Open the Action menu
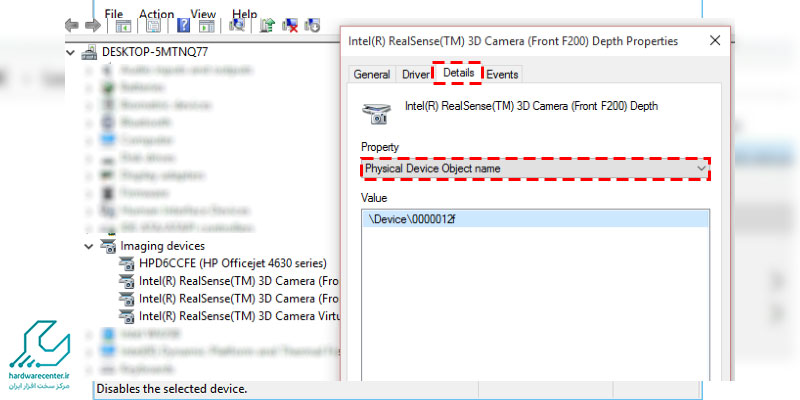 pos(157,14)
